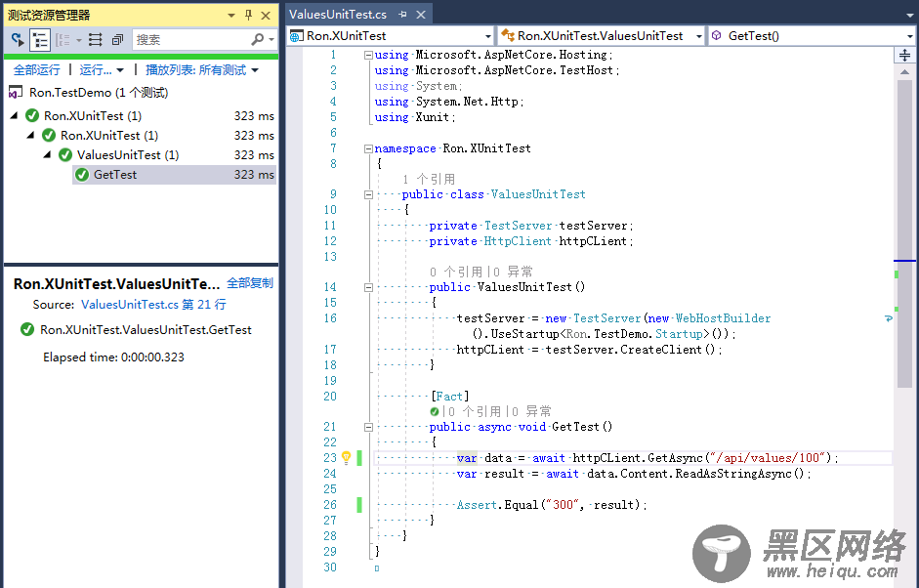Click the Ron.TestDemo solution icon
Image resolution: width=919 pixels, height=588 pixels.
16,93
